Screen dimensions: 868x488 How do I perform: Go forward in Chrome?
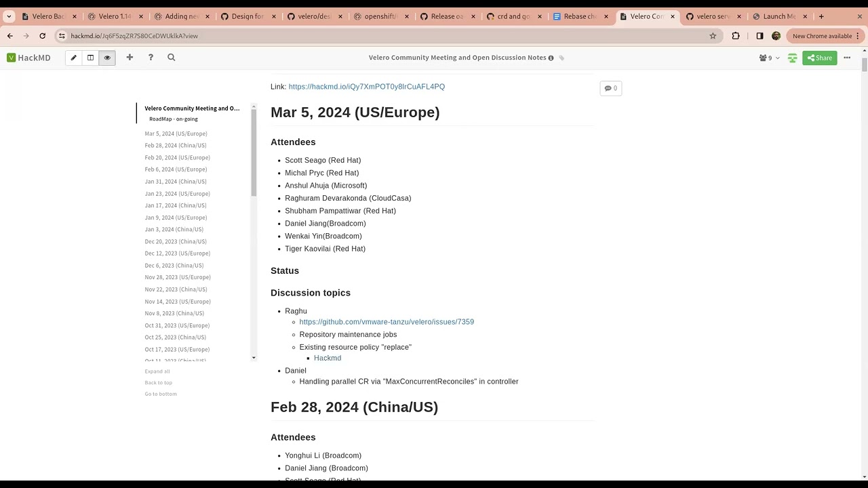[x=26, y=36]
